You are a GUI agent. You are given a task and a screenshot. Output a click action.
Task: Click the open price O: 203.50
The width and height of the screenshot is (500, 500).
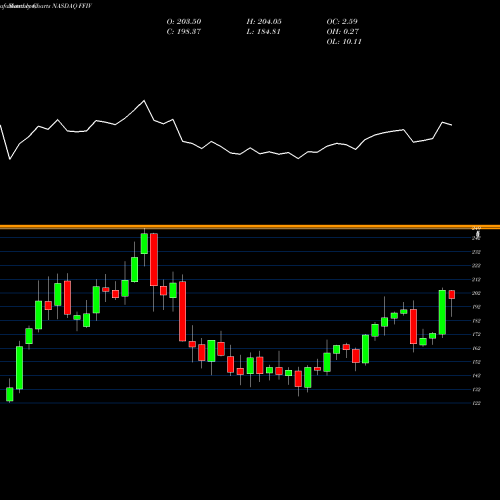pyautogui.click(x=184, y=22)
